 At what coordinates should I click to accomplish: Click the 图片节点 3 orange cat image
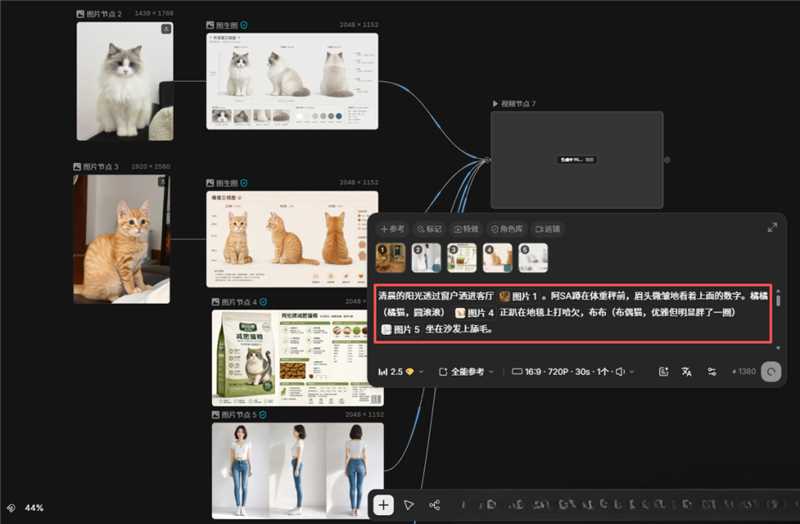[x=121, y=239]
